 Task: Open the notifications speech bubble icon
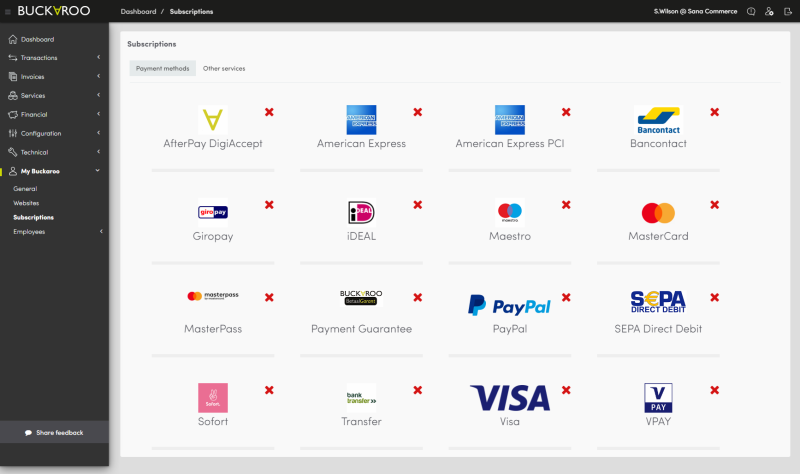(751, 11)
